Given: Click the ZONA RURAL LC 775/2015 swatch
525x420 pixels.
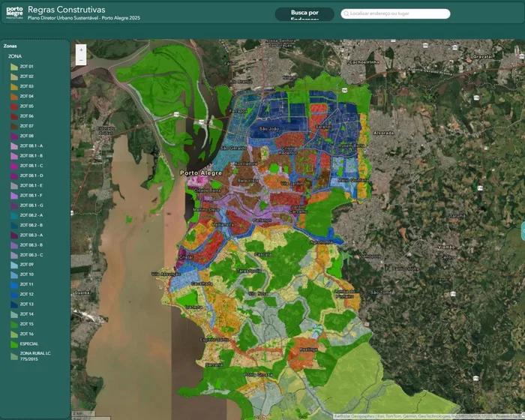Looking at the screenshot, I should pos(14,356).
